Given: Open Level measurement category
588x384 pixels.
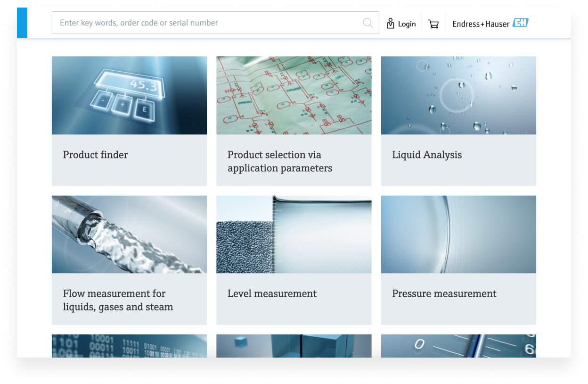Looking at the screenshot, I should pyautogui.click(x=272, y=293).
